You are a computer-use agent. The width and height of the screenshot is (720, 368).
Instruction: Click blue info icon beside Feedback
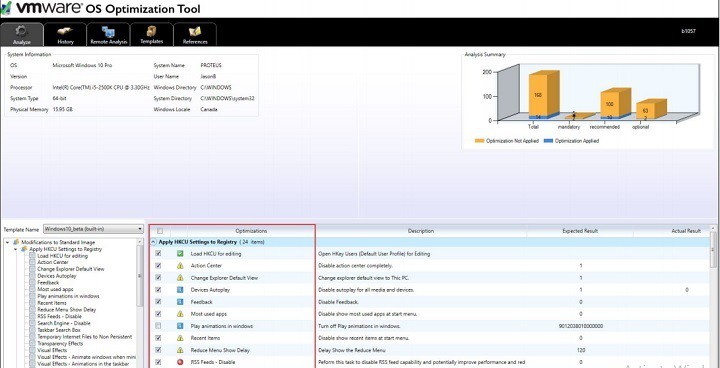180,302
